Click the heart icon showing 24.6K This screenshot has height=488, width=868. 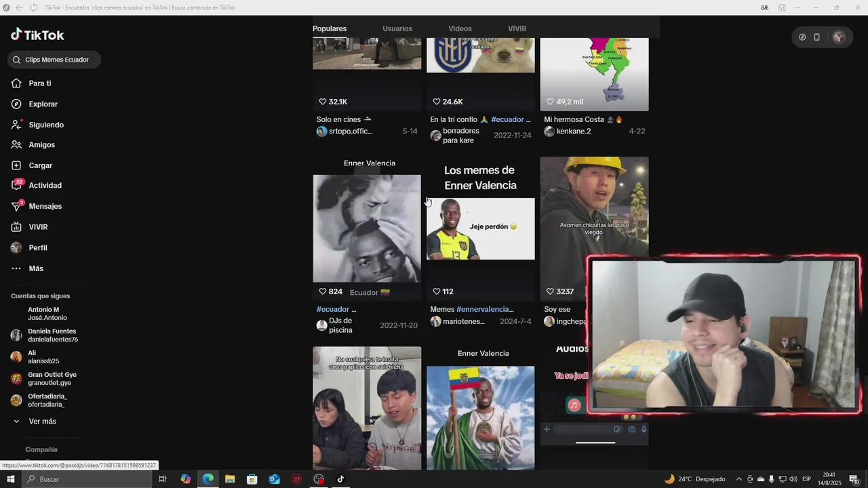click(x=437, y=102)
